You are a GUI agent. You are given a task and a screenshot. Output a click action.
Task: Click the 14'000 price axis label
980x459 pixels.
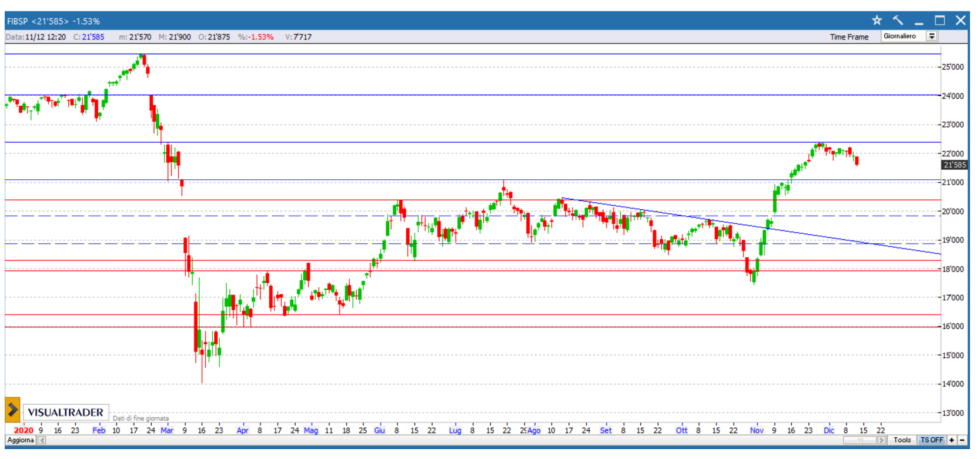pyautogui.click(x=953, y=384)
